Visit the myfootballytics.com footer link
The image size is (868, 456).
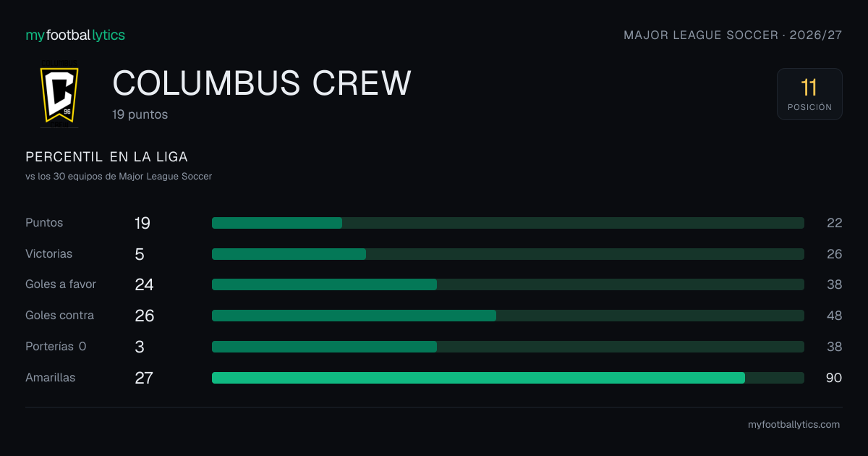pos(793,425)
